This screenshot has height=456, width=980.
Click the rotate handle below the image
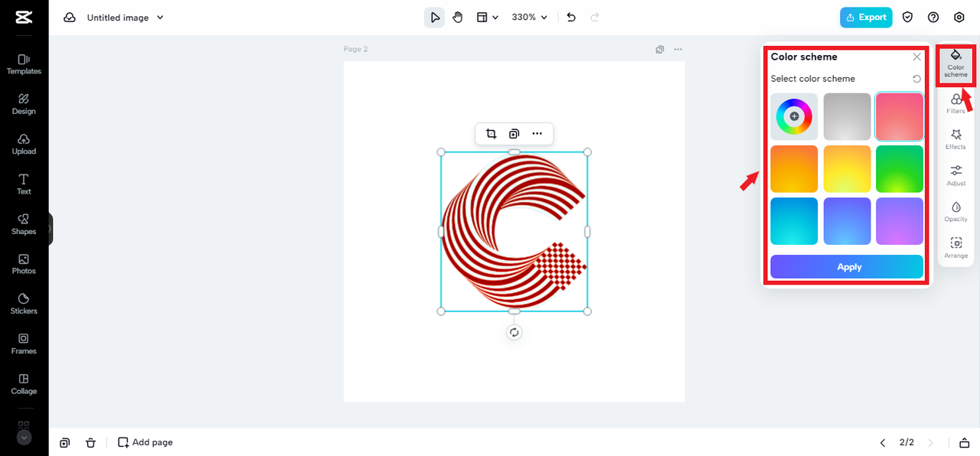coord(514,332)
